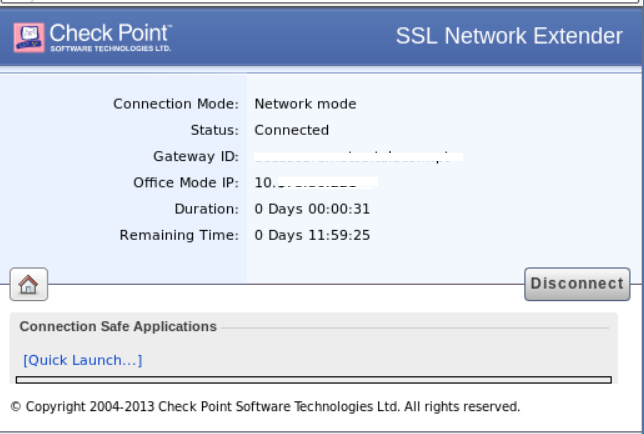Click the copyright notice text

point(265,406)
